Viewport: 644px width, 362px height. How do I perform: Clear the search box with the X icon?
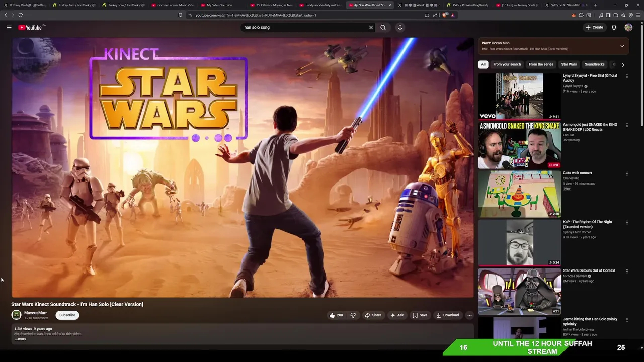(x=371, y=27)
